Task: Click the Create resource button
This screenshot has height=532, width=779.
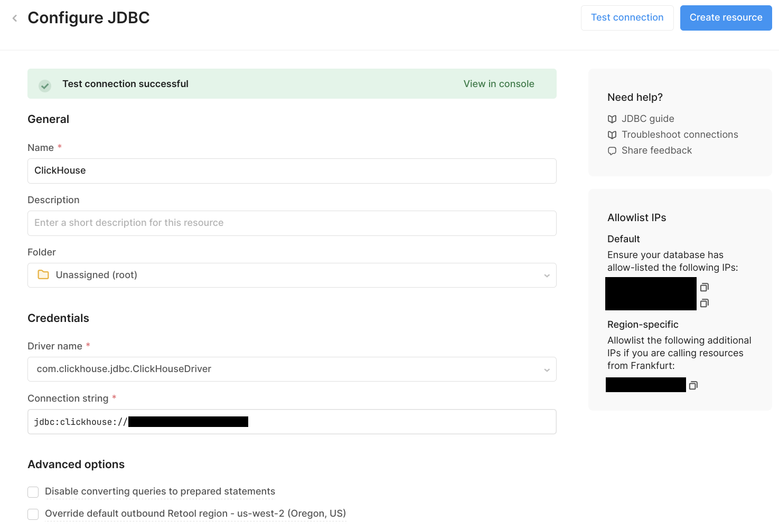Action: 726,18
